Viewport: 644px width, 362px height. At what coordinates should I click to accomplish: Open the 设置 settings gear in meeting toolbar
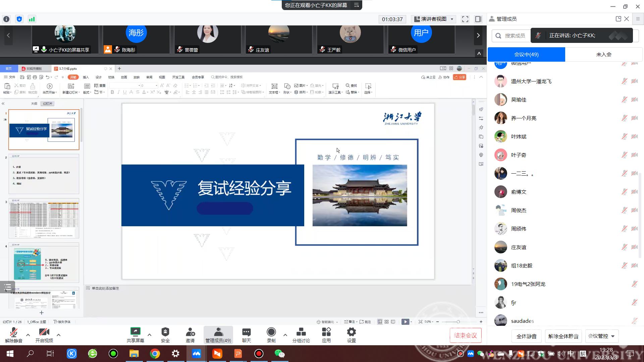(351, 332)
